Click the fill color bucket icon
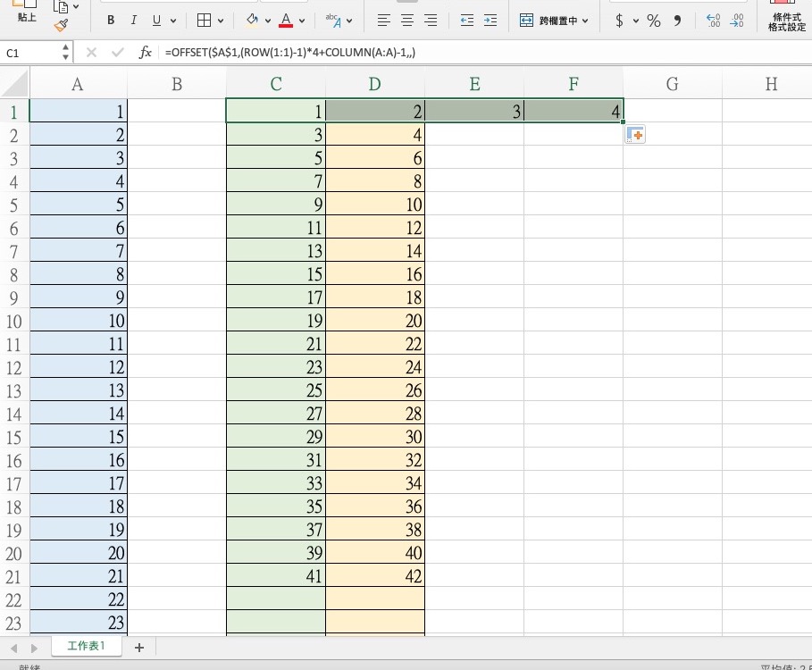Viewport: 812px width, 670px height. coord(252,20)
